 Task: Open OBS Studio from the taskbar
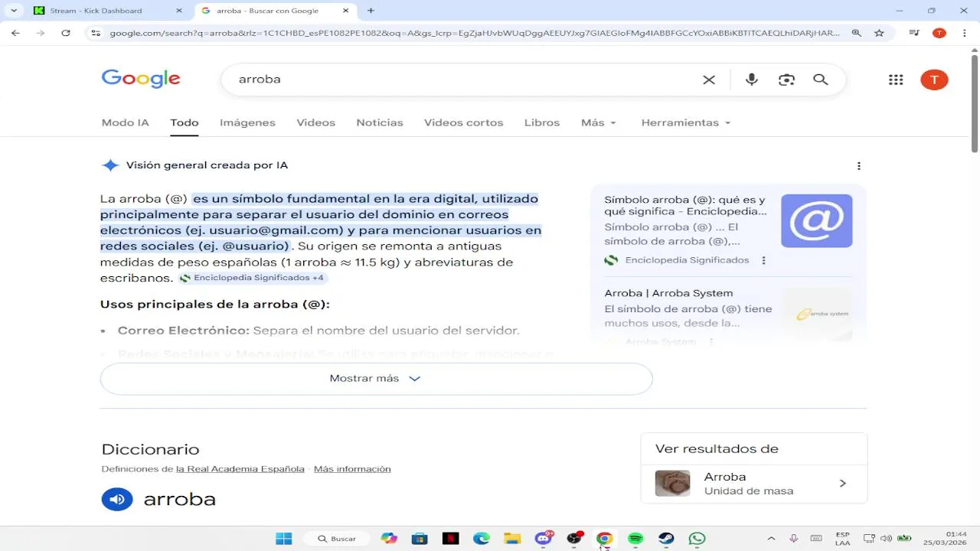(574, 539)
